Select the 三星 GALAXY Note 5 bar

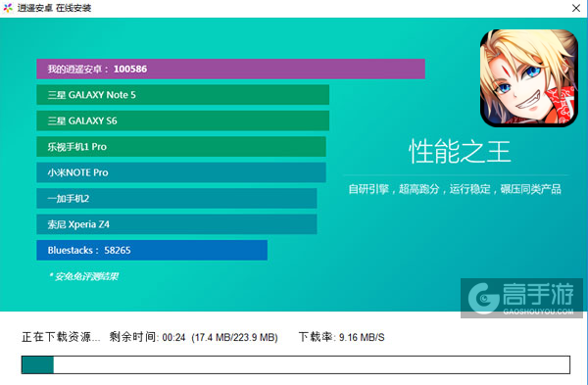click(x=183, y=95)
